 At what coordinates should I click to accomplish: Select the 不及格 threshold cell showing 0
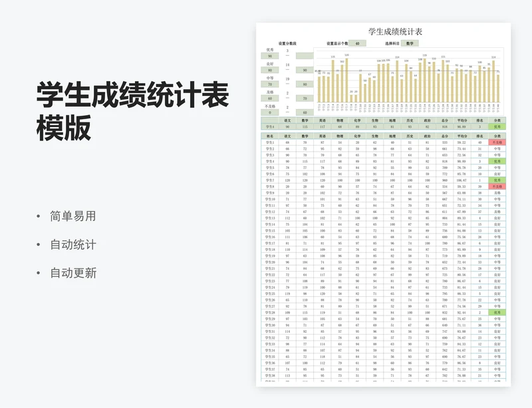(x=270, y=112)
